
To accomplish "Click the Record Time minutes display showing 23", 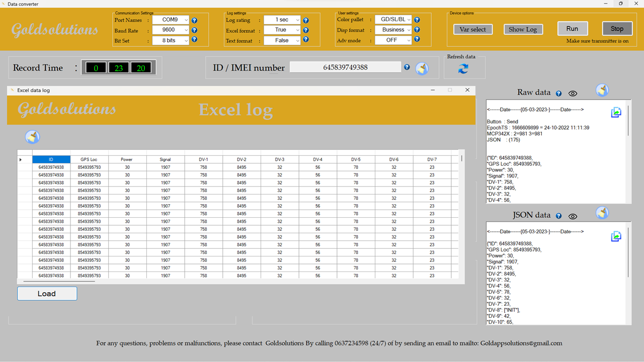I will [119, 68].
